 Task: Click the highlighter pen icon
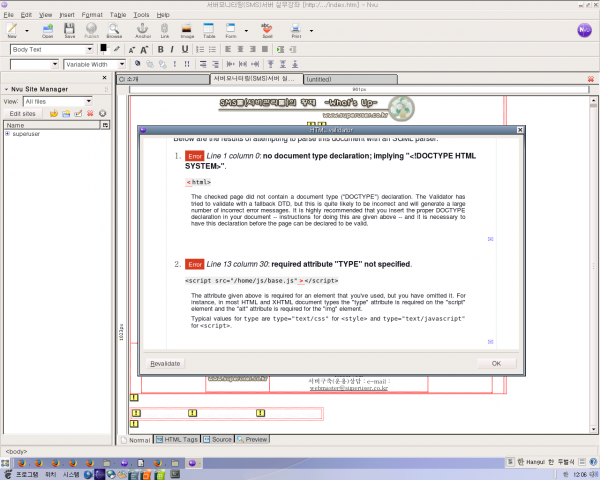coord(117,49)
